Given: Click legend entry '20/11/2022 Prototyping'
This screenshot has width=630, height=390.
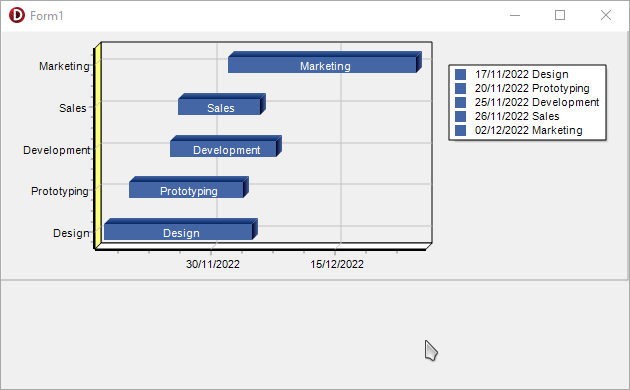Looking at the screenshot, I should click(532, 88).
